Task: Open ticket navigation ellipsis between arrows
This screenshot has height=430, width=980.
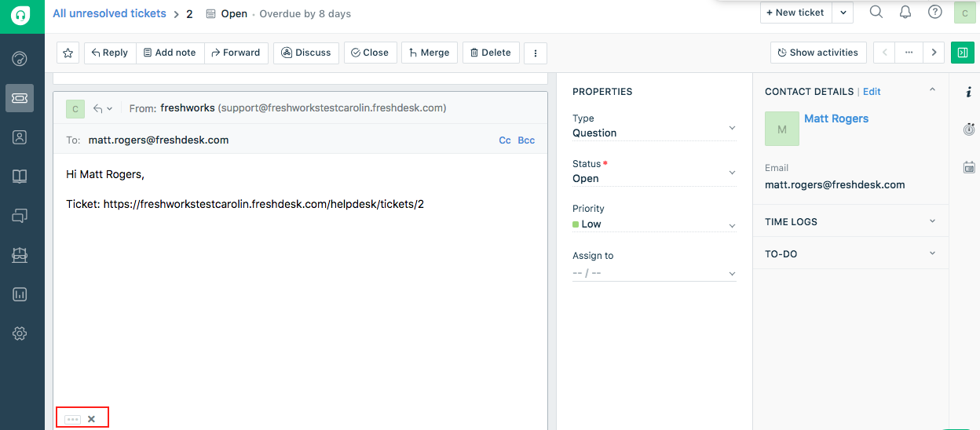Action: 909,53
